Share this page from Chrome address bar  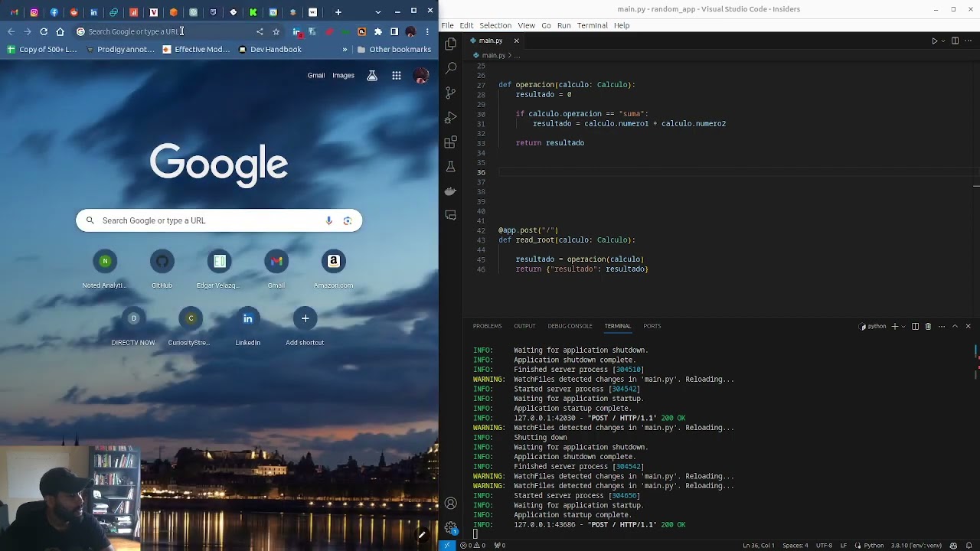click(x=260, y=31)
